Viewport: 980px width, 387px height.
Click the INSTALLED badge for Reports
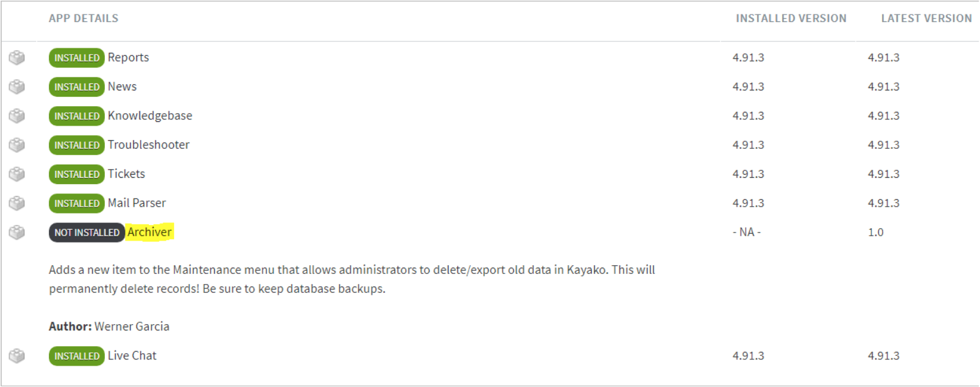(77, 58)
